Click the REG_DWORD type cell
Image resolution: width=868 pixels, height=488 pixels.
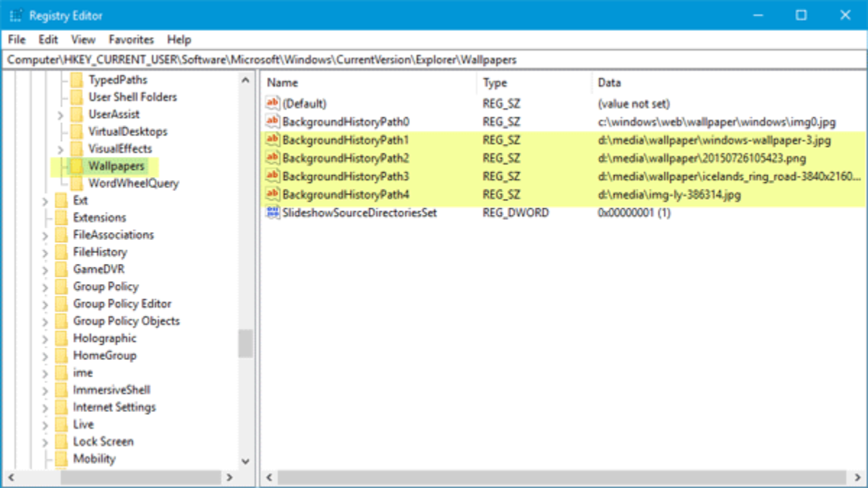click(516, 213)
